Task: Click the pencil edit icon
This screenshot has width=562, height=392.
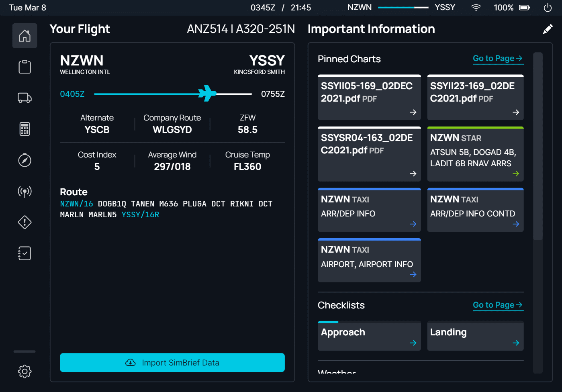Action: pos(548,29)
